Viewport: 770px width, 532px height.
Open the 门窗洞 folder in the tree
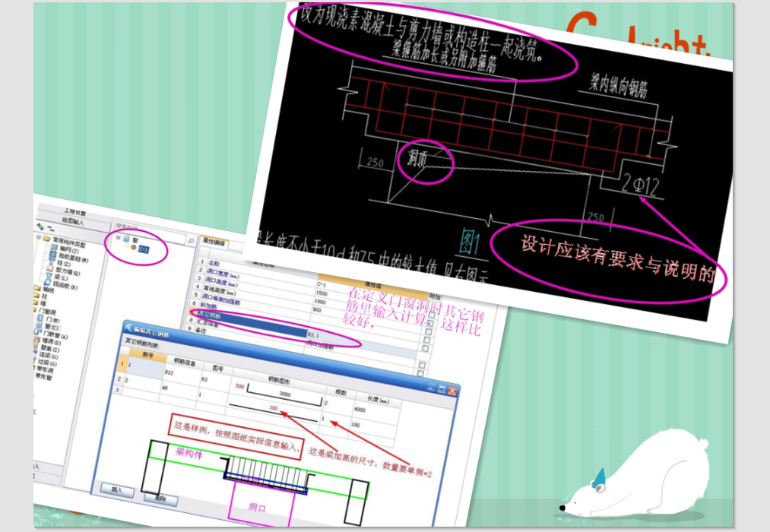click(x=47, y=311)
